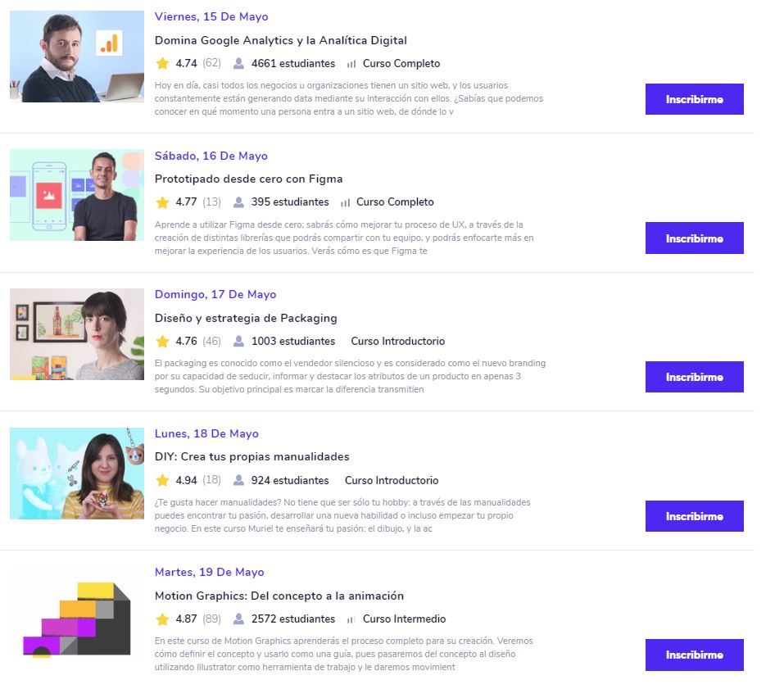This screenshot has width=784, height=689.
Task: Open the Domina Google Analytics course title
Action: (280, 40)
